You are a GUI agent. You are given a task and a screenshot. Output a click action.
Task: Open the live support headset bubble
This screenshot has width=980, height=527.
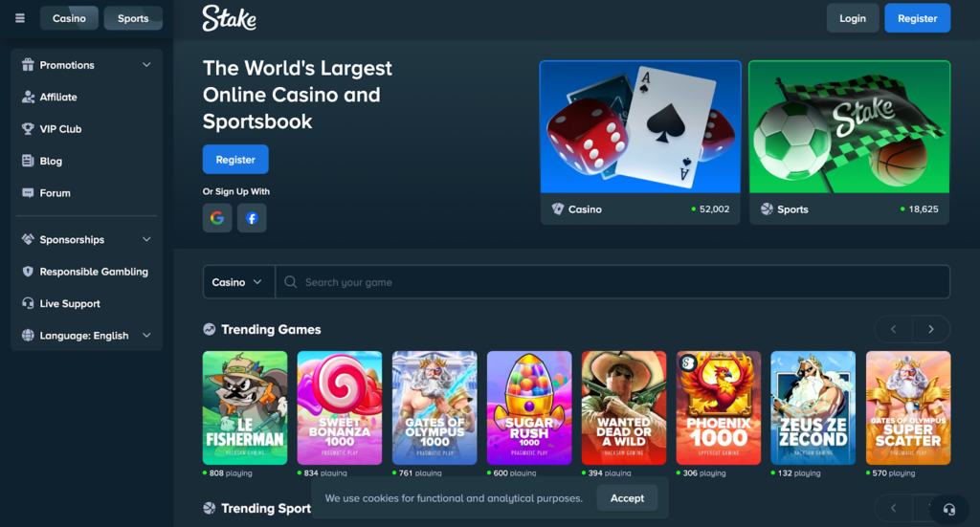pyautogui.click(x=948, y=510)
